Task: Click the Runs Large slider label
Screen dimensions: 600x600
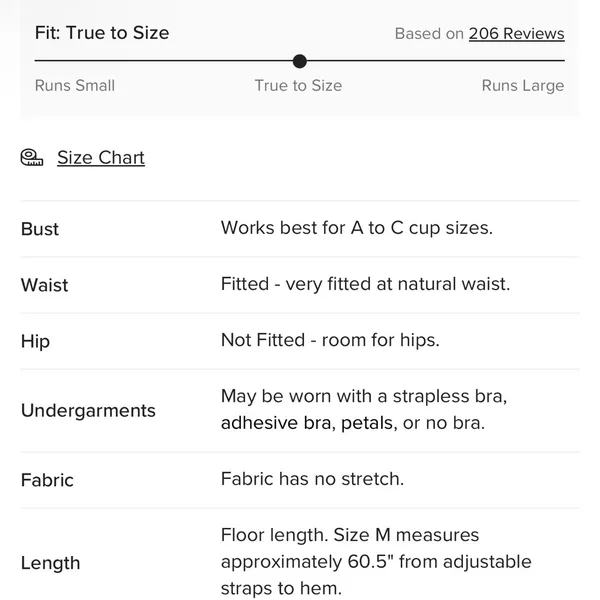Action: [523, 85]
